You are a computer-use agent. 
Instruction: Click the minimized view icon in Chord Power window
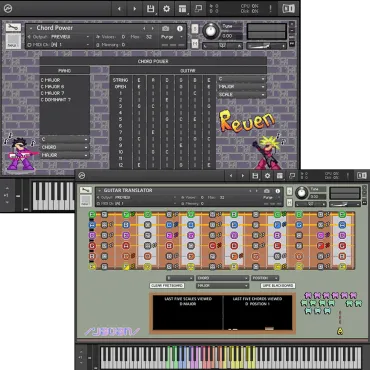pos(198,9)
